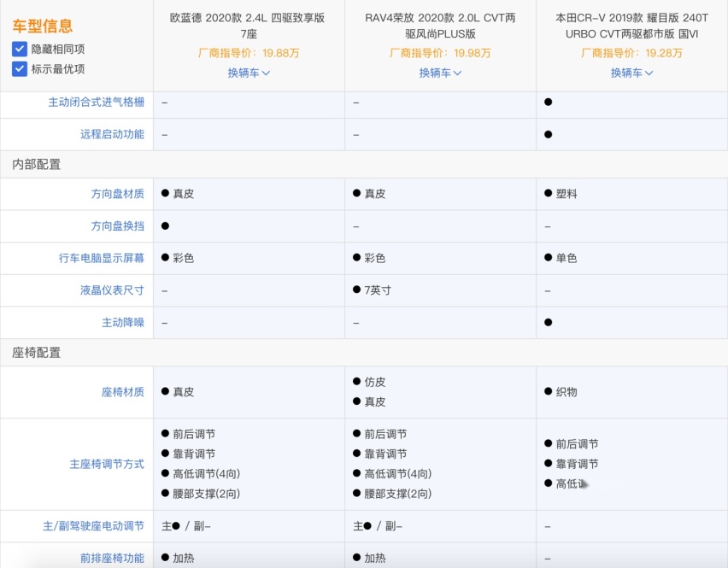Image resolution: width=728 pixels, height=568 pixels.
Task: Open 换辆车 dropdown for 本田CR-V
Action: 632,73
